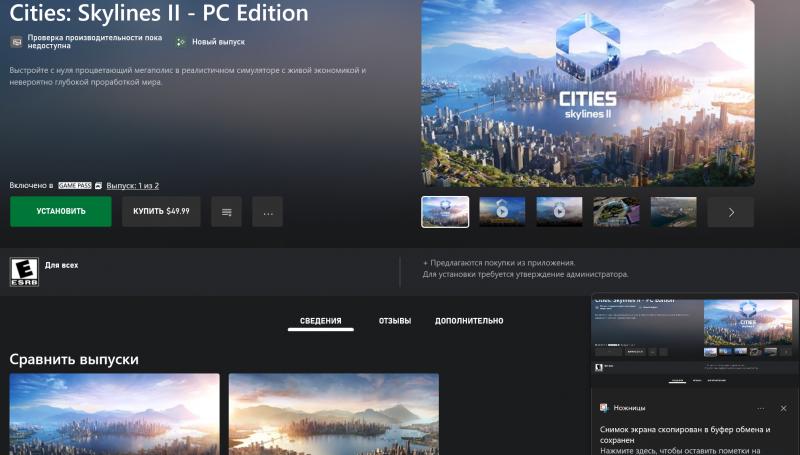The width and height of the screenshot is (800, 455).
Task: Click the add-to-queue list icon button
Action: 226,212
